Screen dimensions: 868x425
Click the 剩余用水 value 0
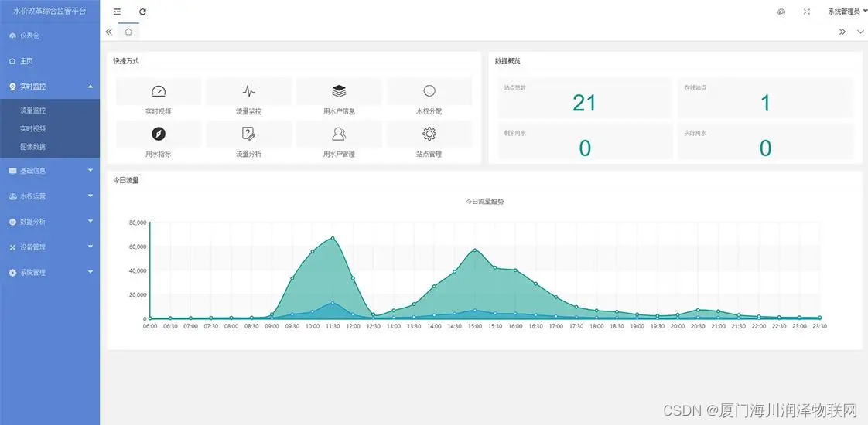point(585,148)
